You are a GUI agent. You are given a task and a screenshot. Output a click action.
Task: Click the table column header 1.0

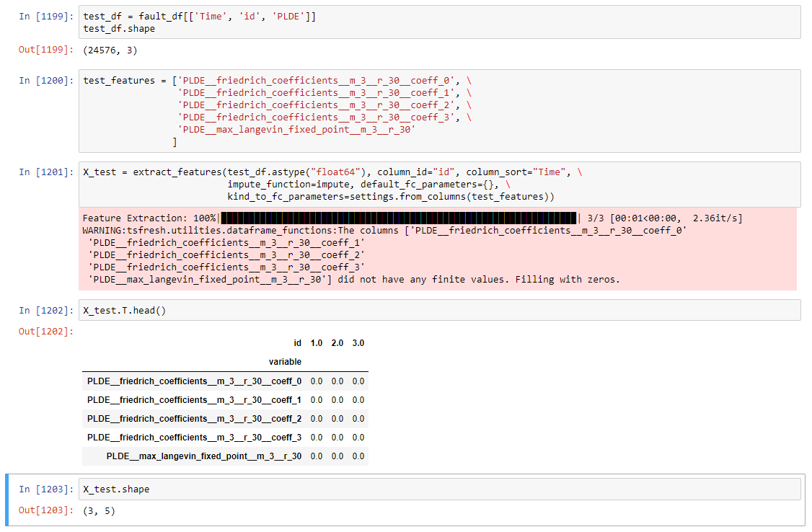click(317, 343)
